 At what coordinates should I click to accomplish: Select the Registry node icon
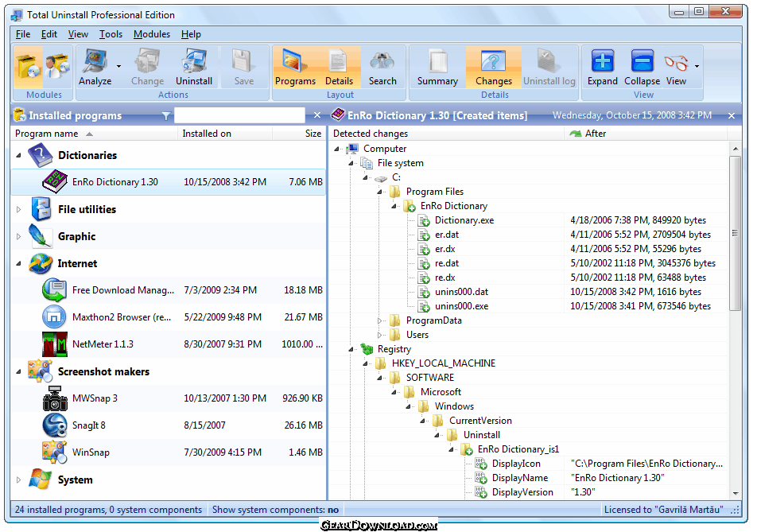(x=367, y=349)
